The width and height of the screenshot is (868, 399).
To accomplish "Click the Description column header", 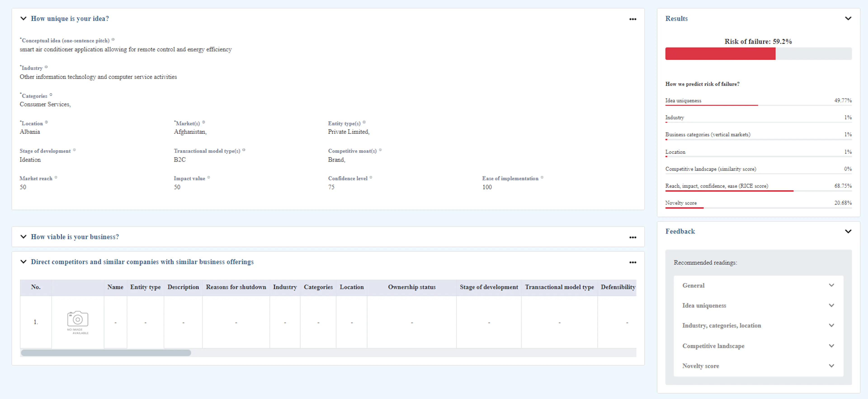I will [183, 287].
